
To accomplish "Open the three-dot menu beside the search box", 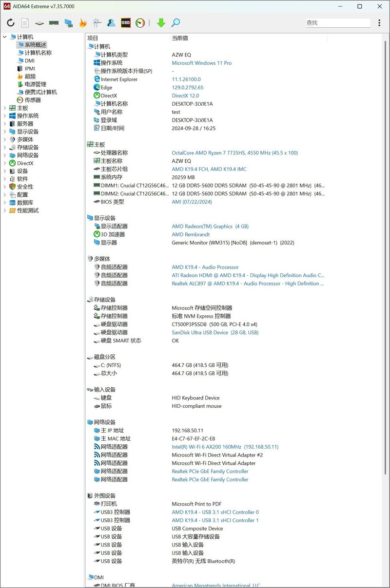I will tap(380, 23).
